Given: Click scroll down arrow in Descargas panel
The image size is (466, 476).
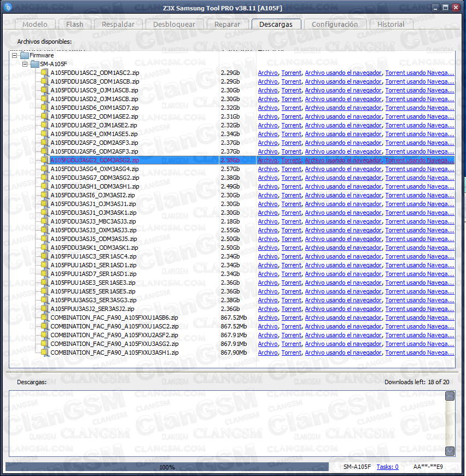Looking at the screenshot, I should point(450,451).
